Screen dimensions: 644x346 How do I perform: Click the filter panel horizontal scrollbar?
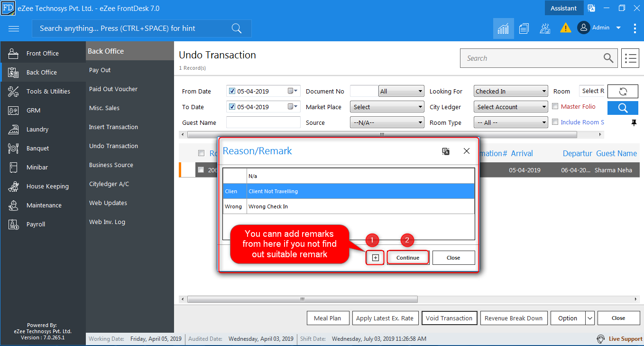[x=382, y=134]
